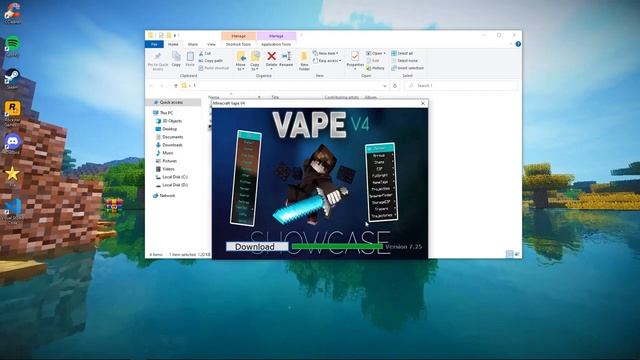Image resolution: width=640 pixels, height=360 pixels.
Task: Open the New item dropdown
Action: pyautogui.click(x=326, y=53)
